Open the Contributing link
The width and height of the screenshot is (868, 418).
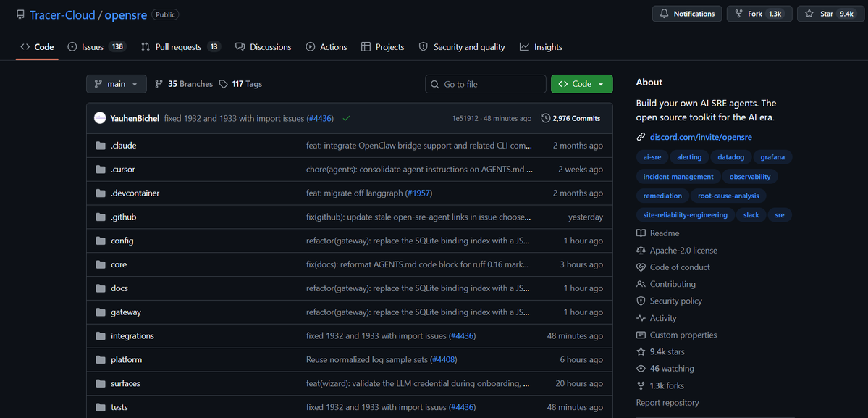point(666,284)
